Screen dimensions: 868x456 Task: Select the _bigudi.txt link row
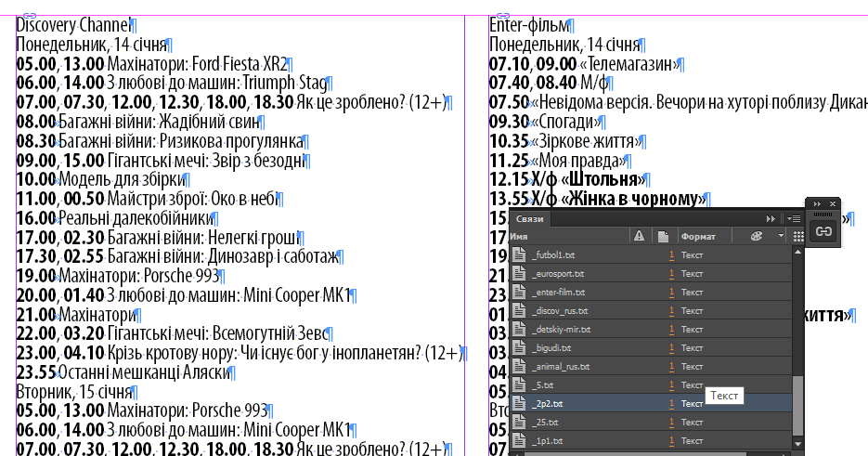click(x=651, y=348)
